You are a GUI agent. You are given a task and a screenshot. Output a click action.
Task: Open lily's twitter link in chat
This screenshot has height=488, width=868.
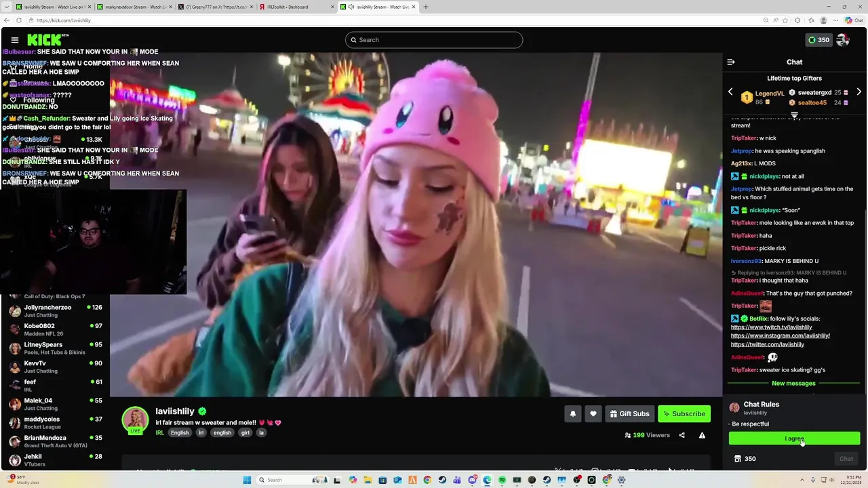click(768, 344)
